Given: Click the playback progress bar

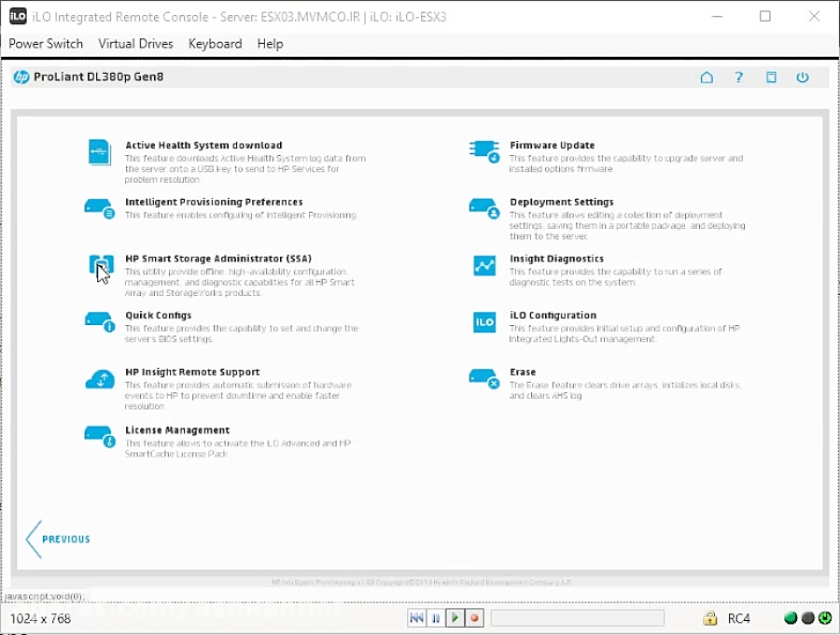Looking at the screenshot, I should point(577,618).
